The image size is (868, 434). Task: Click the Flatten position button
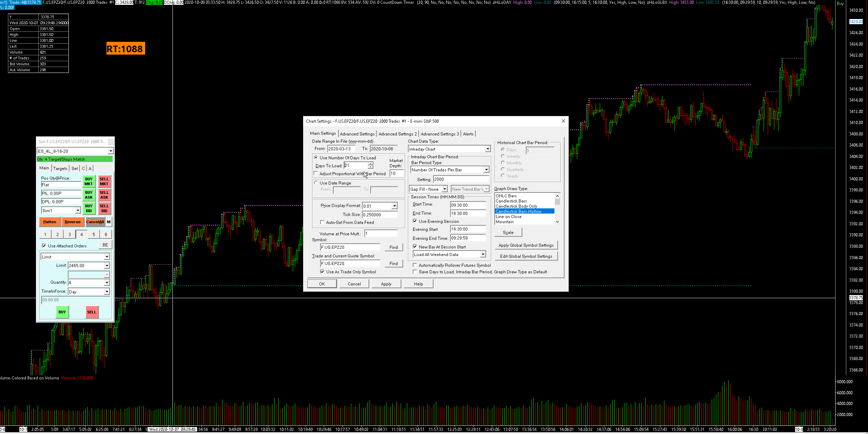click(x=50, y=222)
